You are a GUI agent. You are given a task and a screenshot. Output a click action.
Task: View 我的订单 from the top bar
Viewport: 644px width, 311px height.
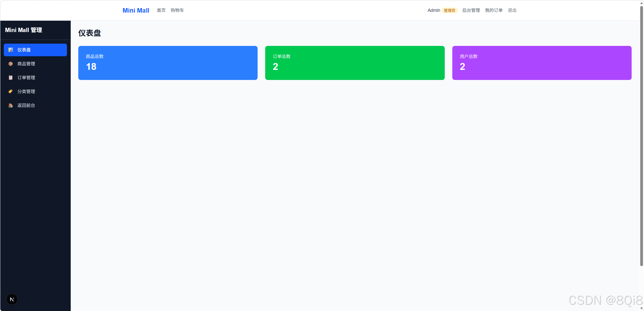pyautogui.click(x=494, y=10)
